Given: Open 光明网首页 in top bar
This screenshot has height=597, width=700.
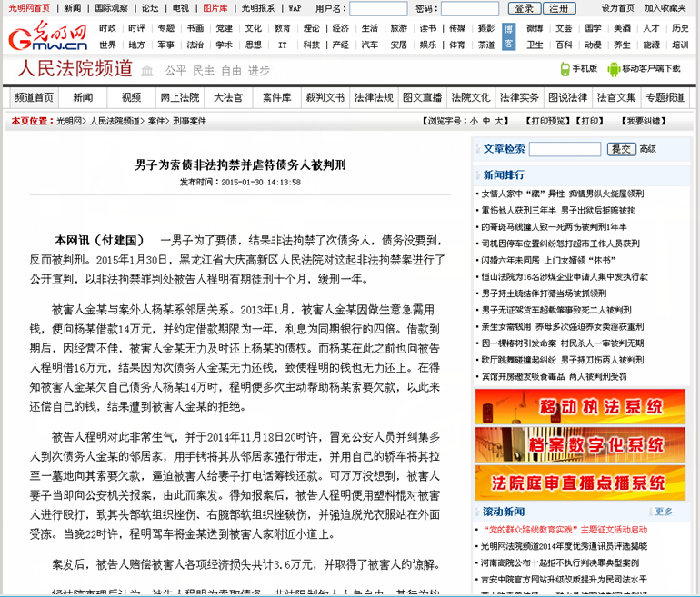Looking at the screenshot, I should point(29,8).
